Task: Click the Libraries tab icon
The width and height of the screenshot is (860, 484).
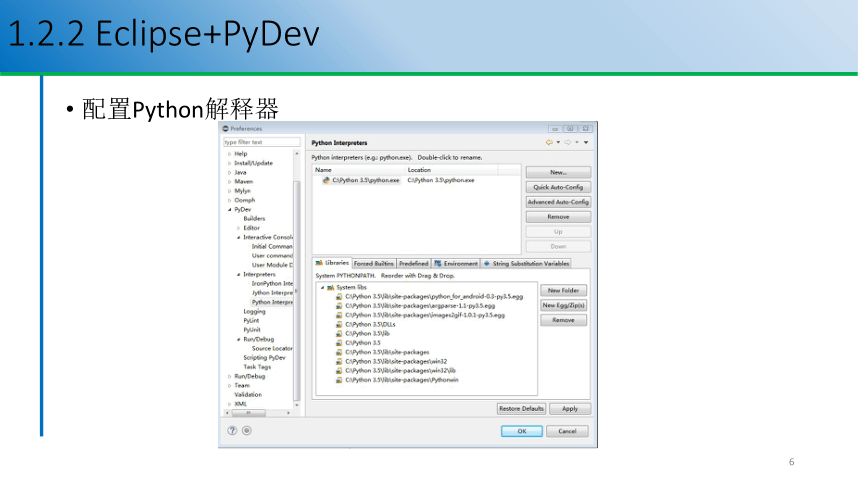Action: pos(319,263)
